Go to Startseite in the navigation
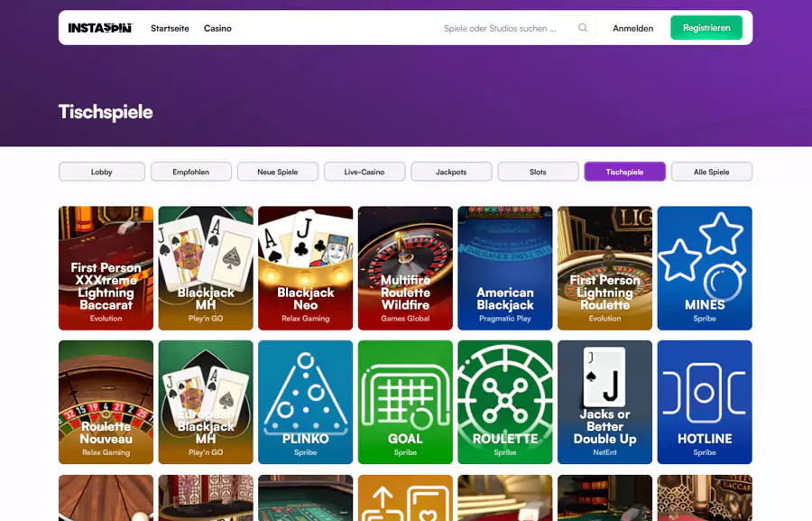This screenshot has height=521, width=812. coord(170,28)
